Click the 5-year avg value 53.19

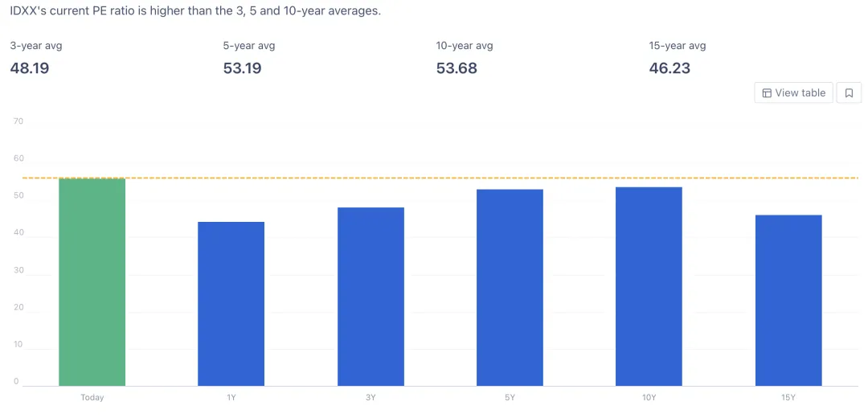coord(242,68)
